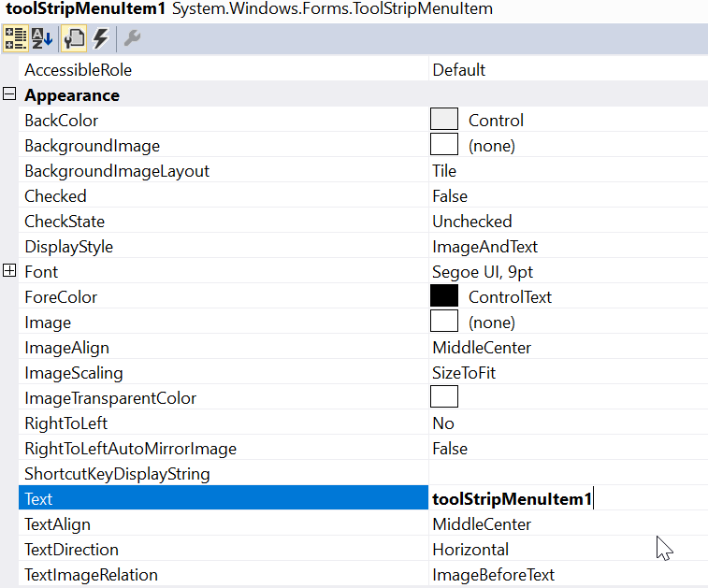Click the BackColor Control color swatch

click(444, 120)
